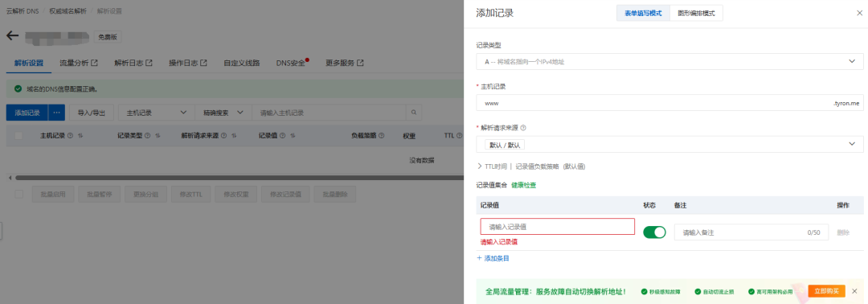
Task: Expand the 解析请求来源 dropdown
Action: click(x=669, y=144)
